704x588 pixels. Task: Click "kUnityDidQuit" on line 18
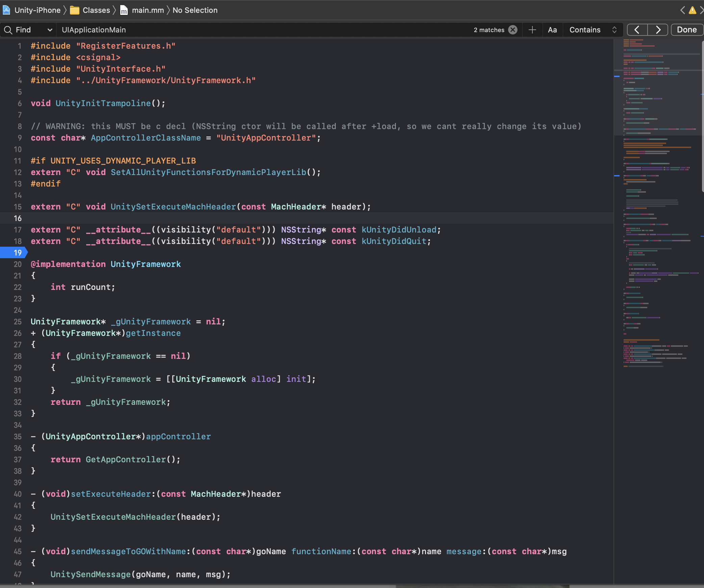coord(394,241)
